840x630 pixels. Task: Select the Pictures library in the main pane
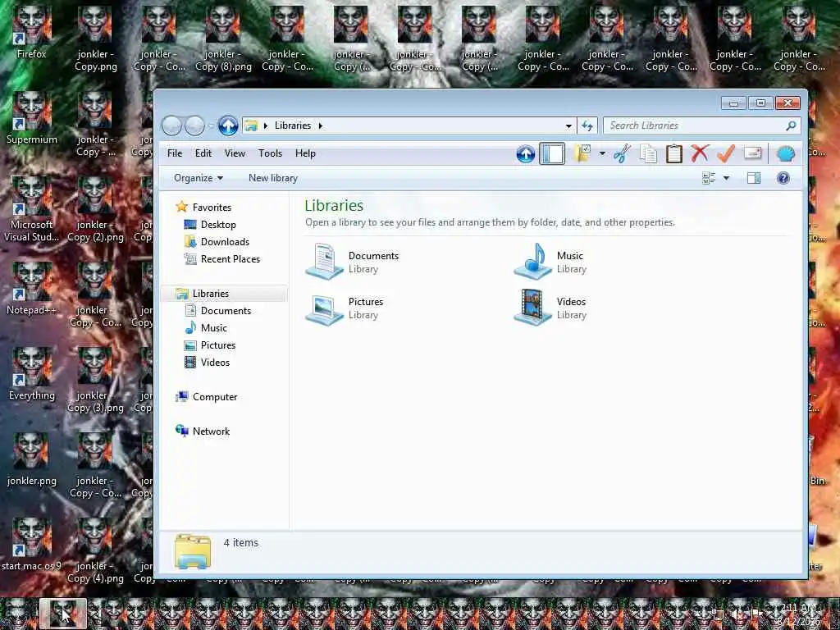coord(345,308)
